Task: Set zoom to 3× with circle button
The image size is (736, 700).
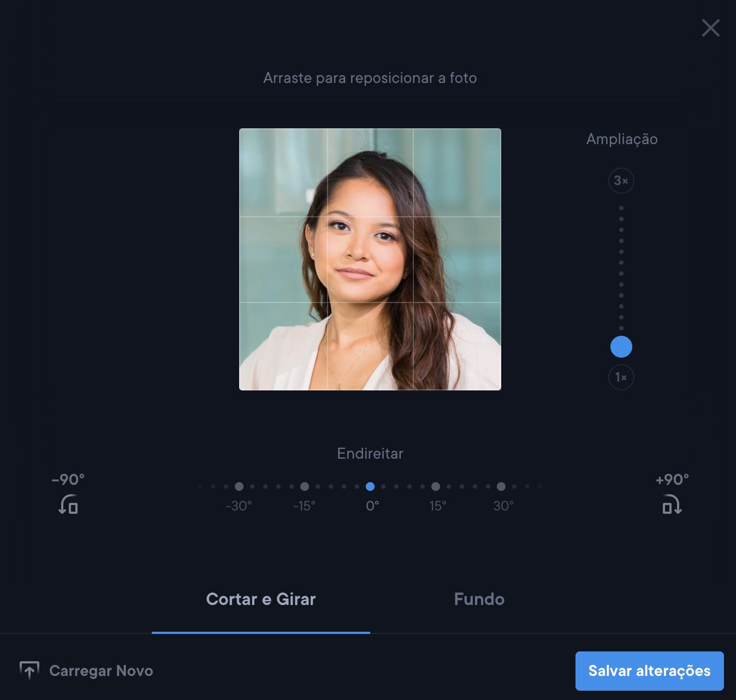Action: [621, 181]
